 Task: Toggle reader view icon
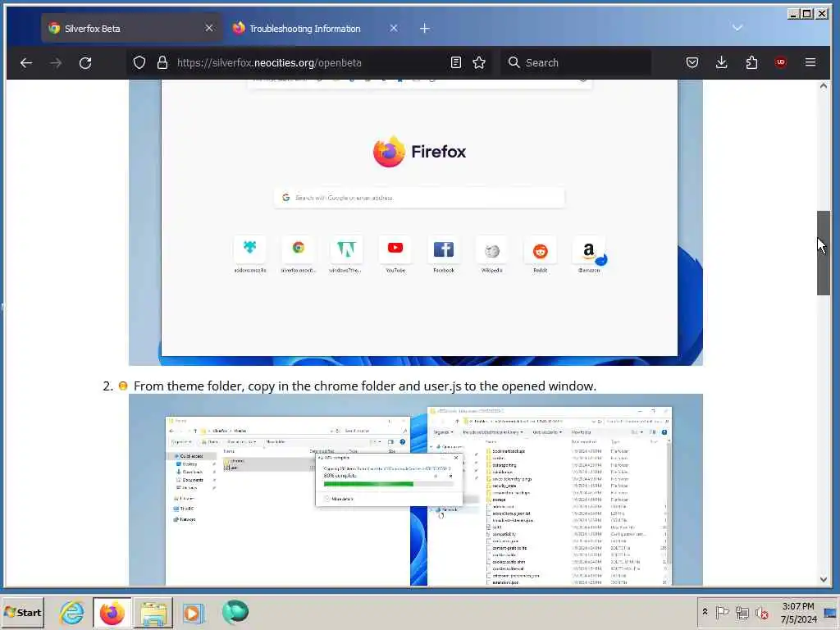tap(456, 62)
